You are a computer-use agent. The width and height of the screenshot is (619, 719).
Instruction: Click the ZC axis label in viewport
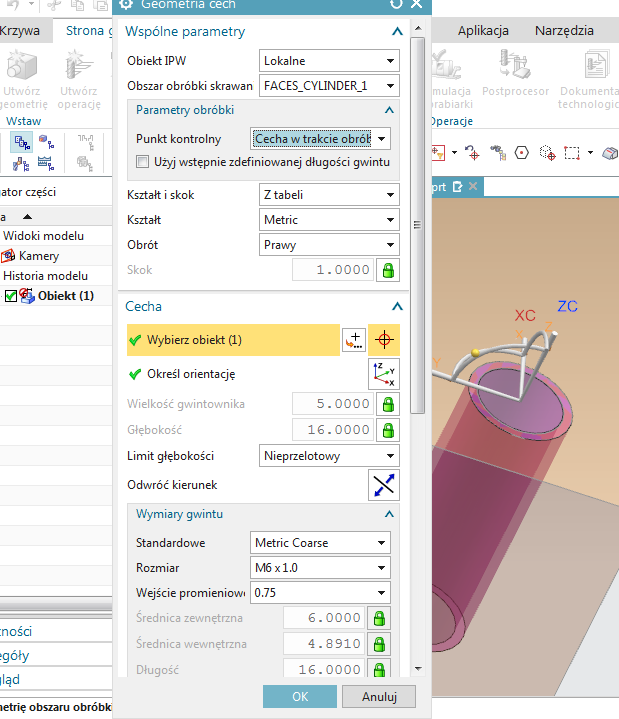coord(568,306)
